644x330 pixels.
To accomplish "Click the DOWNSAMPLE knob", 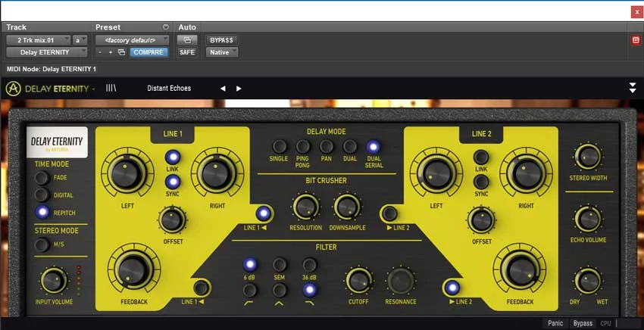I will pos(347,207).
